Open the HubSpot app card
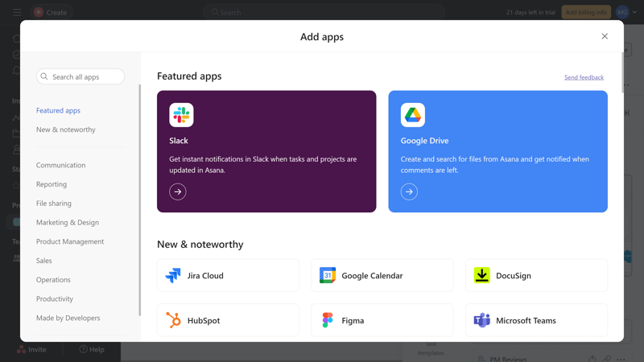The width and height of the screenshot is (644, 362). coord(228,320)
